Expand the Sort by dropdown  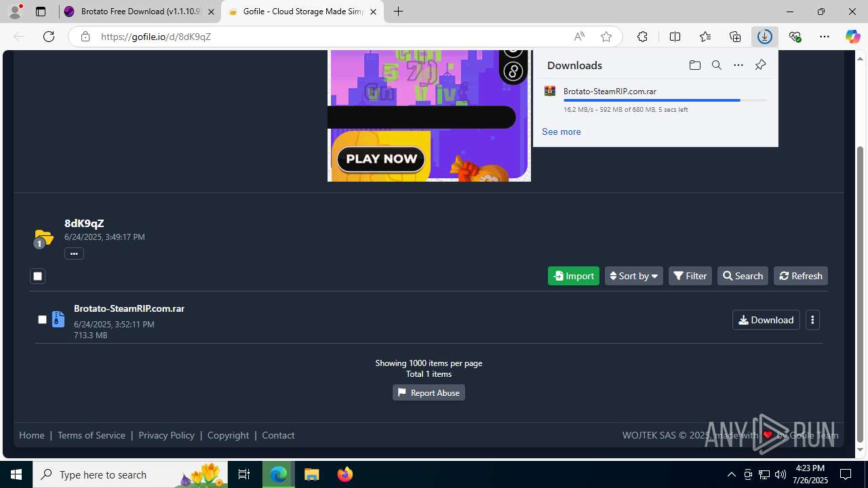point(633,276)
